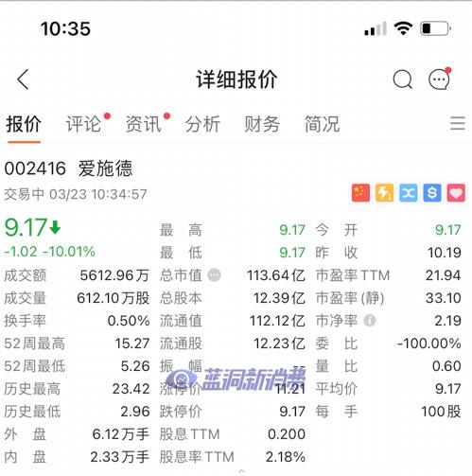Tap the blue dollar sign badge

[432, 192]
